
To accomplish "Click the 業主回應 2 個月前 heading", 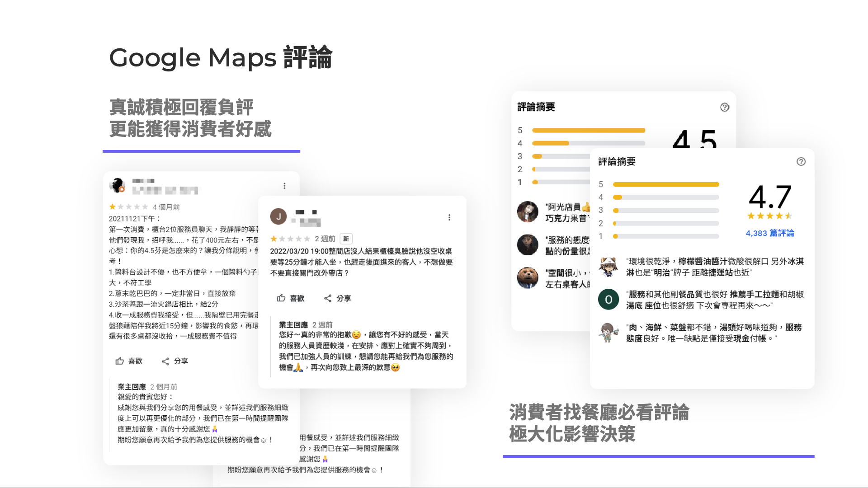I will click(147, 387).
